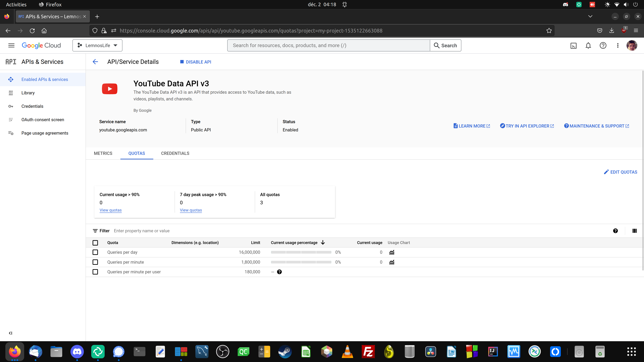Screen dimensions: 644x362
Task: Click back arrow beside API/Service Details
Action: click(95, 62)
